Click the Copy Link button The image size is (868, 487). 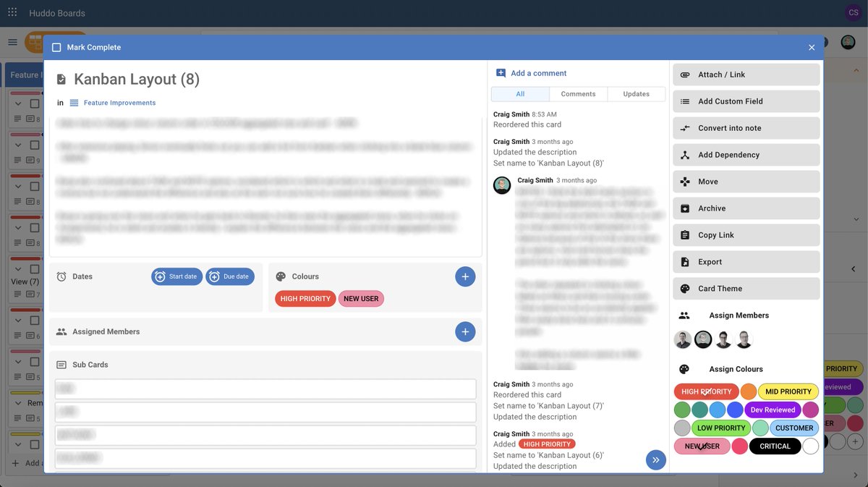(746, 235)
